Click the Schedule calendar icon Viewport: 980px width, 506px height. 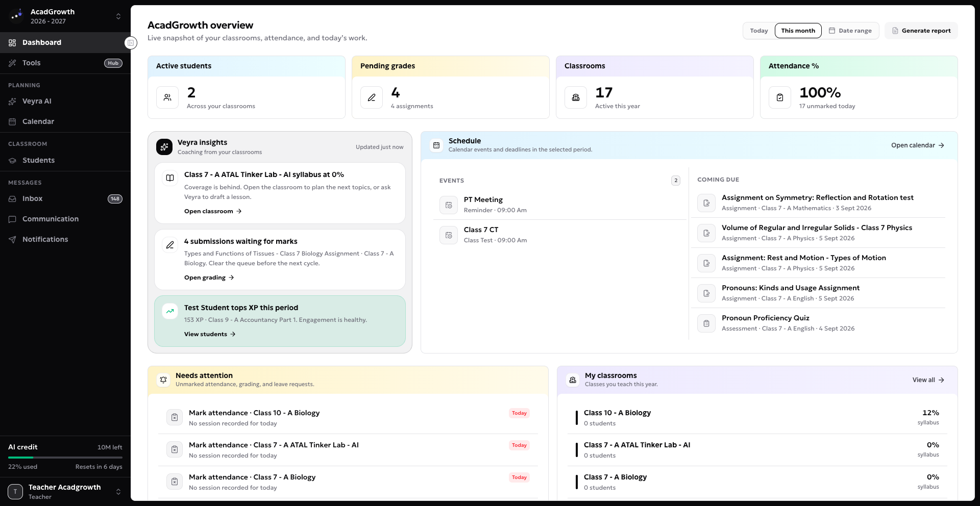436,145
